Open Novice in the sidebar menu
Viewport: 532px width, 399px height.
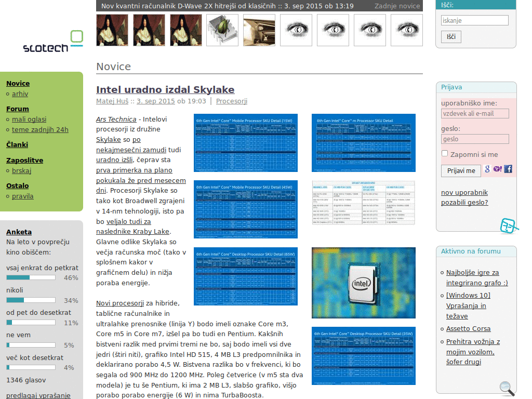tap(18, 84)
